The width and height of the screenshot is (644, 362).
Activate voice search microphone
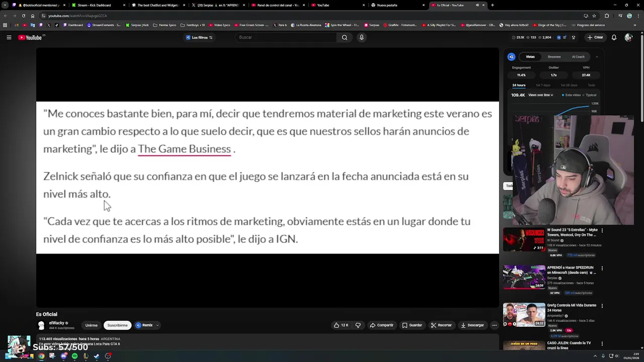coord(361,37)
